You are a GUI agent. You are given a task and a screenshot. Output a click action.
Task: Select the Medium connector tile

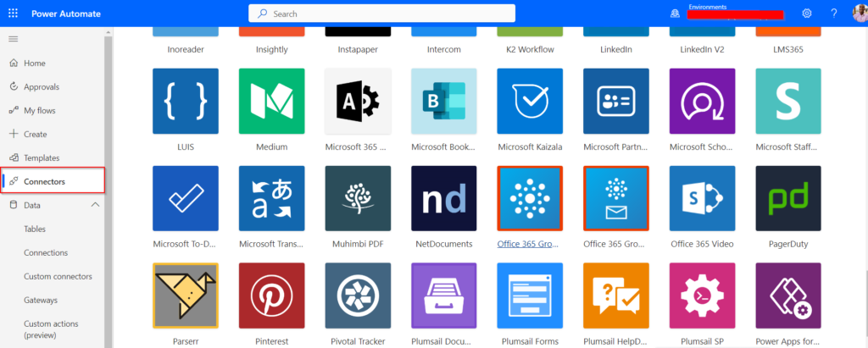click(271, 102)
